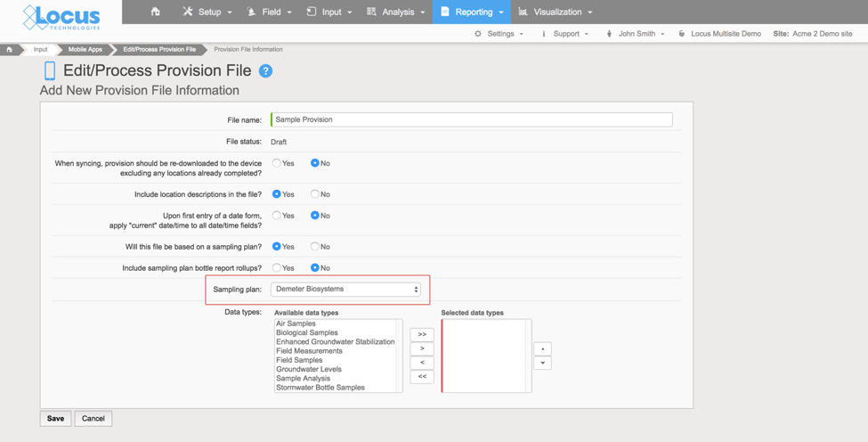Viewport: 868px width, 442px height.
Task: Open the Sampling plan dropdown
Action: click(345, 289)
